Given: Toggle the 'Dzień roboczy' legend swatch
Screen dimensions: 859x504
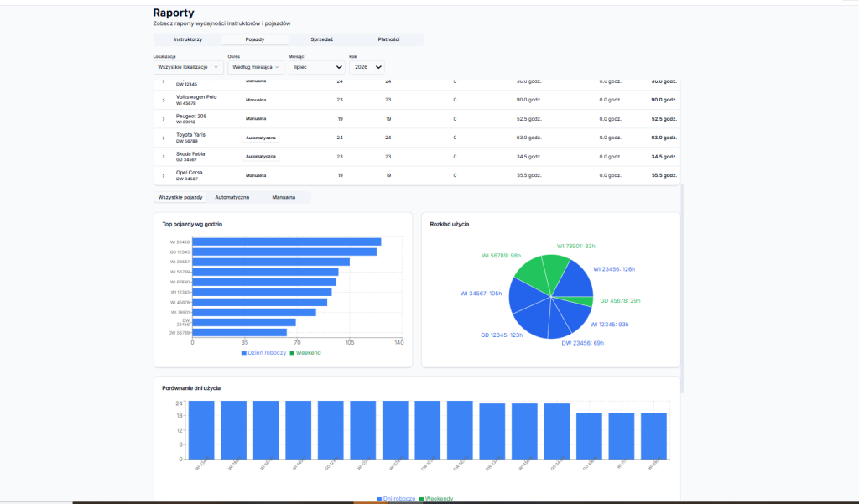Looking at the screenshot, I should [244, 353].
